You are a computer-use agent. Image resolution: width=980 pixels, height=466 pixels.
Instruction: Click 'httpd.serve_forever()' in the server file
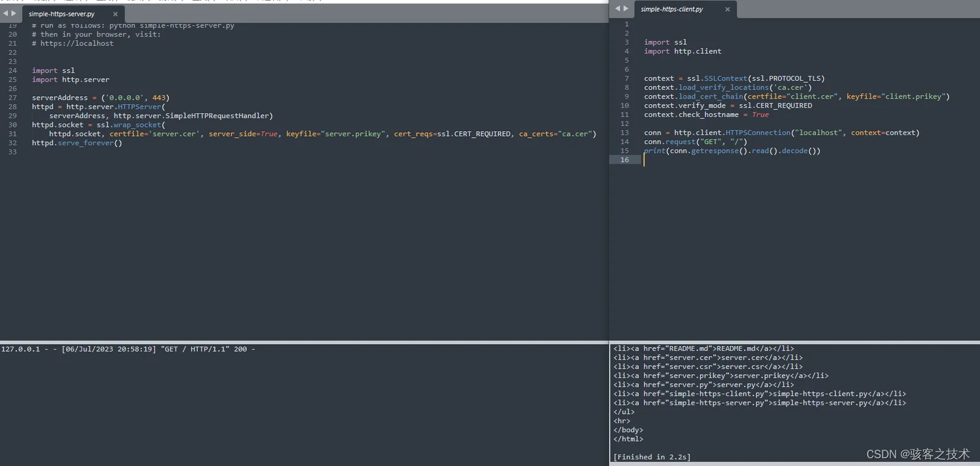click(77, 143)
